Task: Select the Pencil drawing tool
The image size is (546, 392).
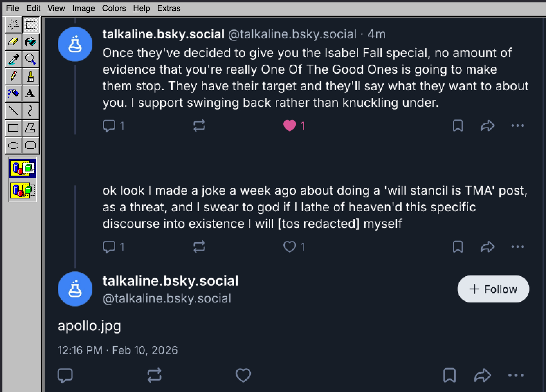Action: [x=13, y=76]
